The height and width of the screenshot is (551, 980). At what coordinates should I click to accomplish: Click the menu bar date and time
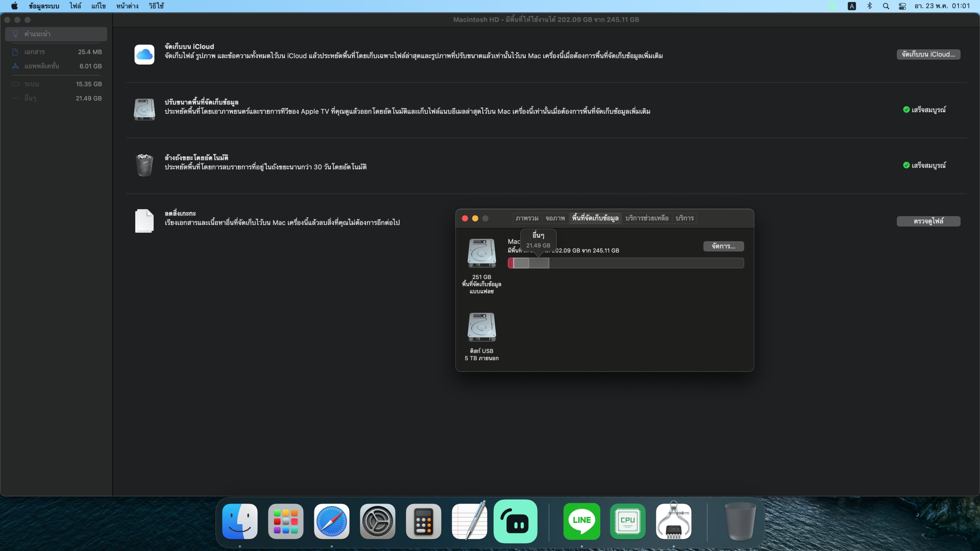942,6
